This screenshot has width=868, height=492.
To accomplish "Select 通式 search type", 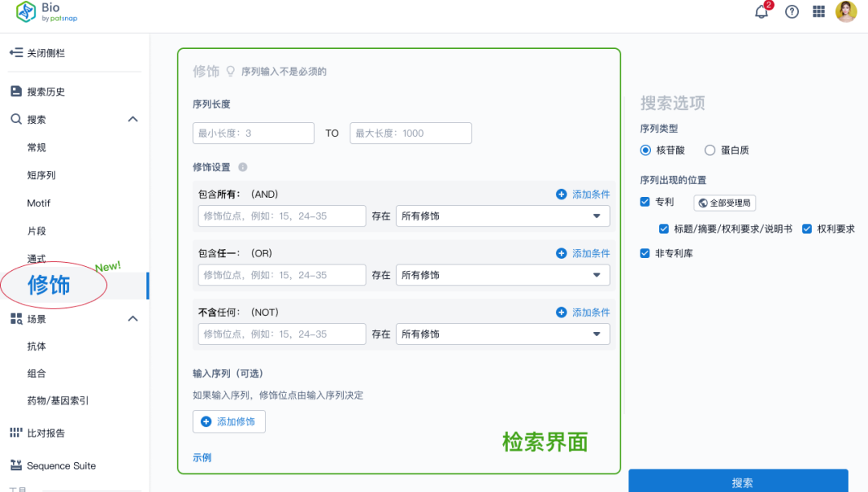I will tap(36, 258).
